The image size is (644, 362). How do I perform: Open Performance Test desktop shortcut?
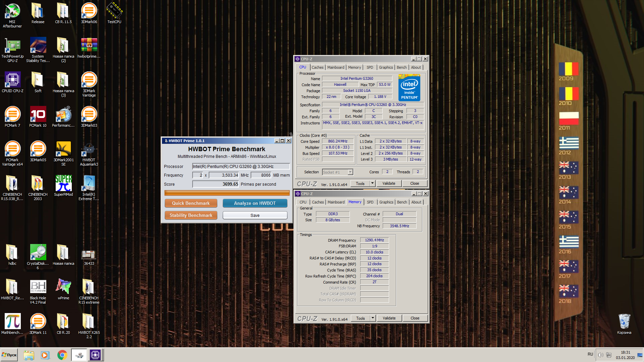click(63, 117)
